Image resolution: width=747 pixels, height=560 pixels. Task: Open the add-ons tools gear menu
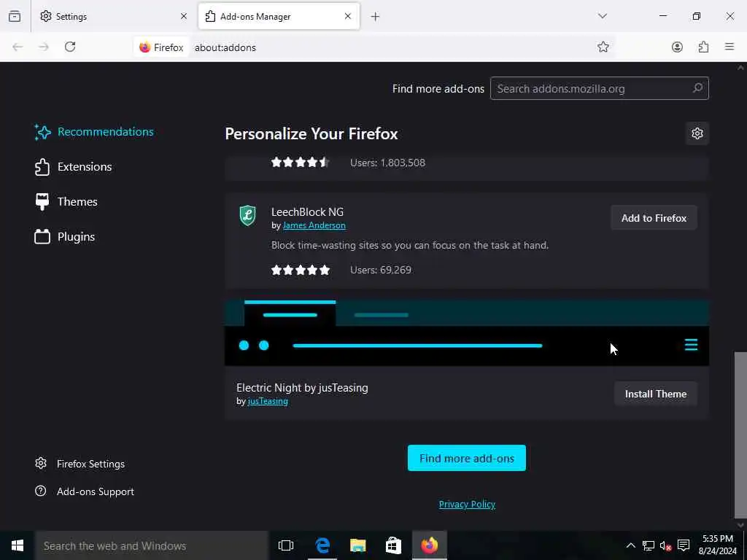pos(697,133)
